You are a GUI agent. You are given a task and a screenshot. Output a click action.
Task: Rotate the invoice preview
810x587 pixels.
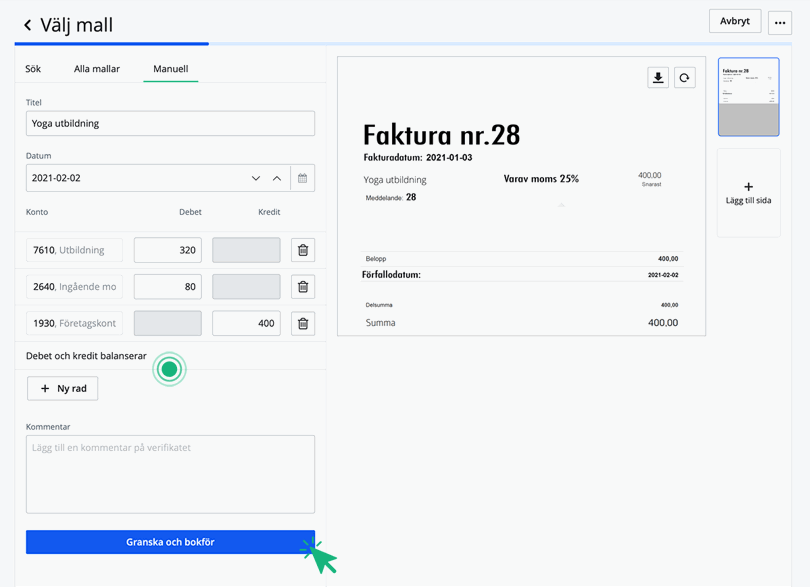[684, 78]
